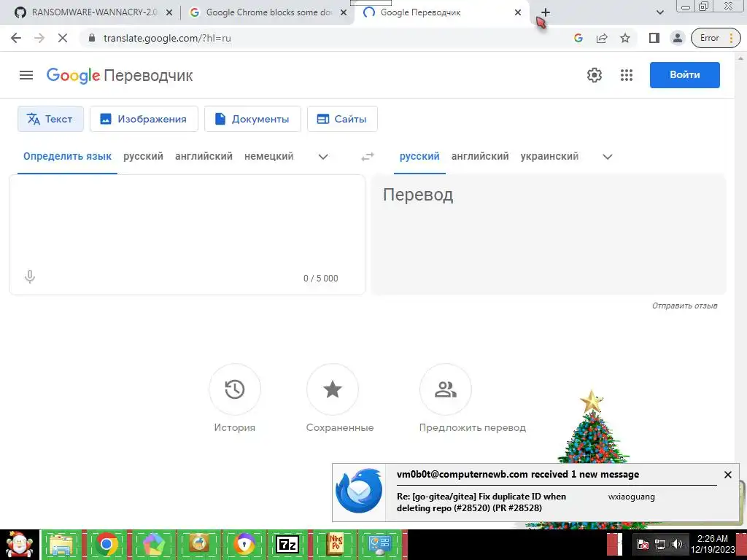Bookmark this page with the star
747x560 pixels.
pos(625,38)
